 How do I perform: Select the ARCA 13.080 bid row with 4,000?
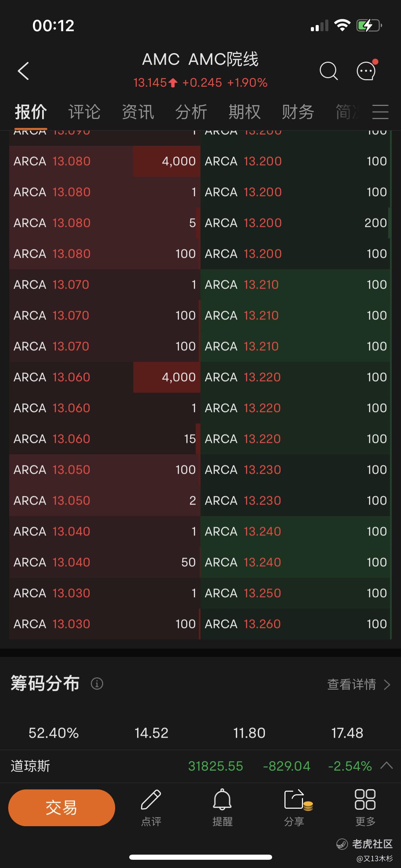tap(105, 161)
